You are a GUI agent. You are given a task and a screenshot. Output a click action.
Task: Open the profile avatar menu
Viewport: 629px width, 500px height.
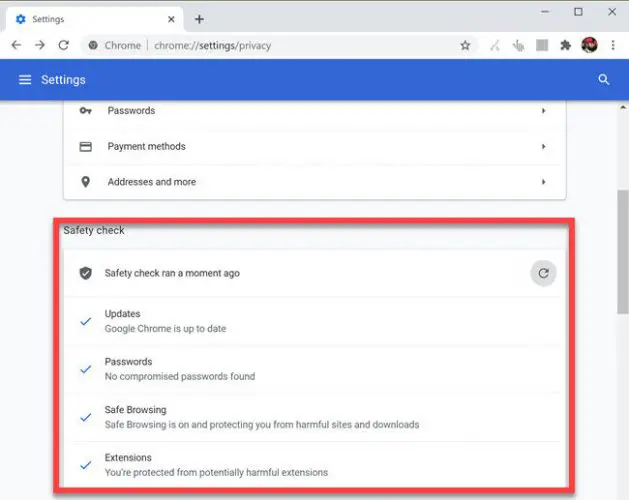[589, 45]
